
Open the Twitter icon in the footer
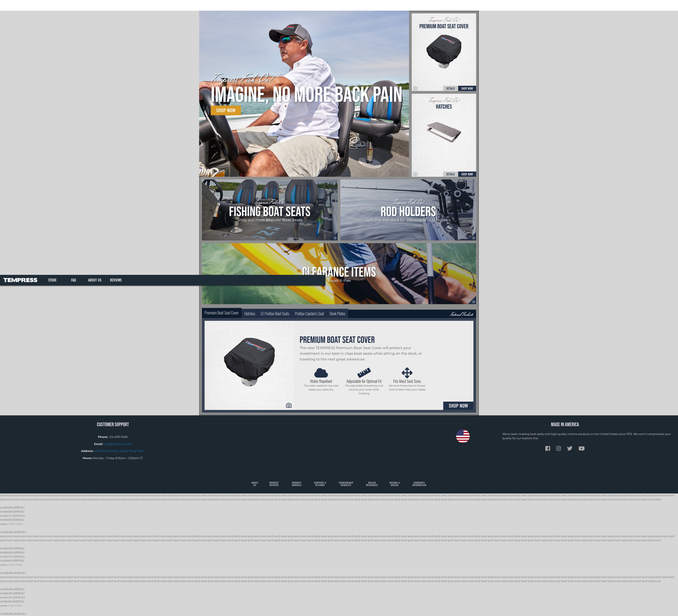[x=569, y=448]
